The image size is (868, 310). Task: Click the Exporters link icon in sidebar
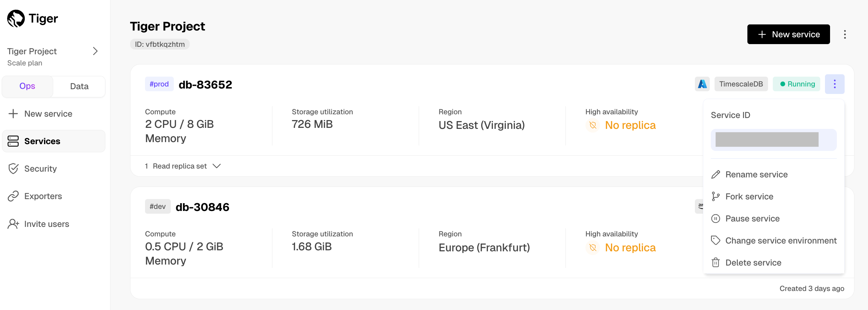click(x=13, y=196)
